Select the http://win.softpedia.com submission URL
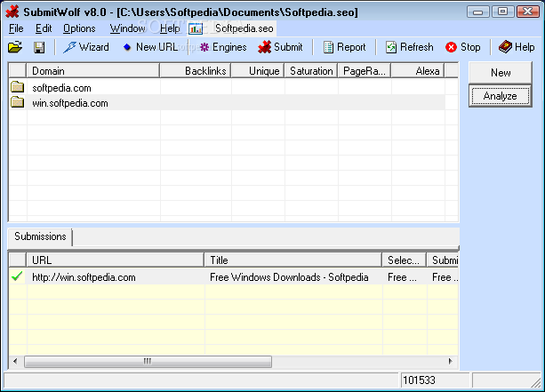The image size is (545, 392). click(84, 277)
